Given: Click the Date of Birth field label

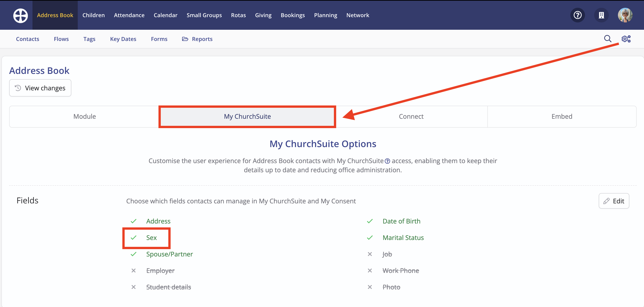Looking at the screenshot, I should [401, 221].
